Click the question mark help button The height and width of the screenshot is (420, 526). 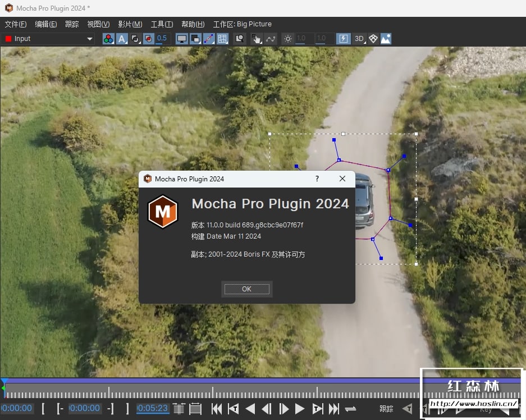click(x=317, y=179)
